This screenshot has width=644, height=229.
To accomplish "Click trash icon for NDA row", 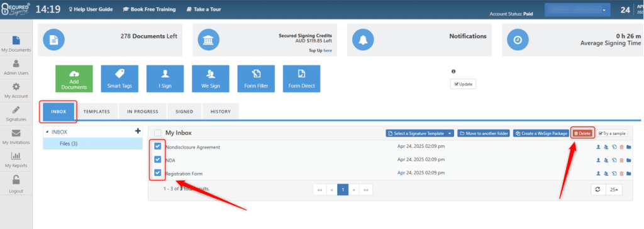I will pyautogui.click(x=621, y=160).
